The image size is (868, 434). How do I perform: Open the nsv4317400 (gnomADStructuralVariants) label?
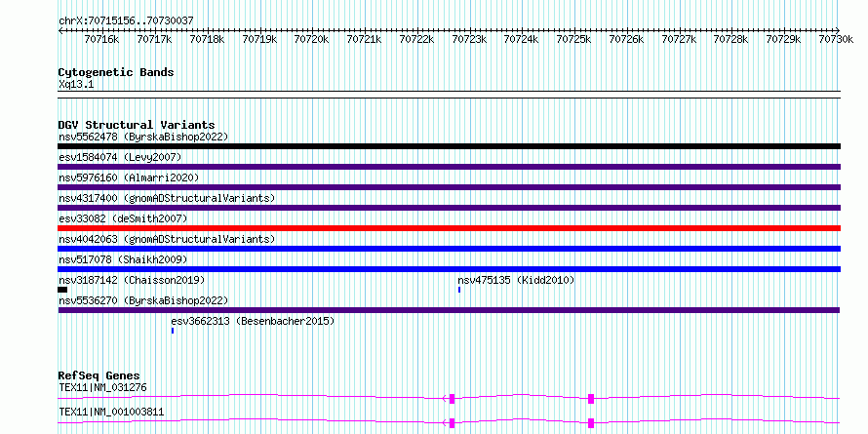pos(167,198)
